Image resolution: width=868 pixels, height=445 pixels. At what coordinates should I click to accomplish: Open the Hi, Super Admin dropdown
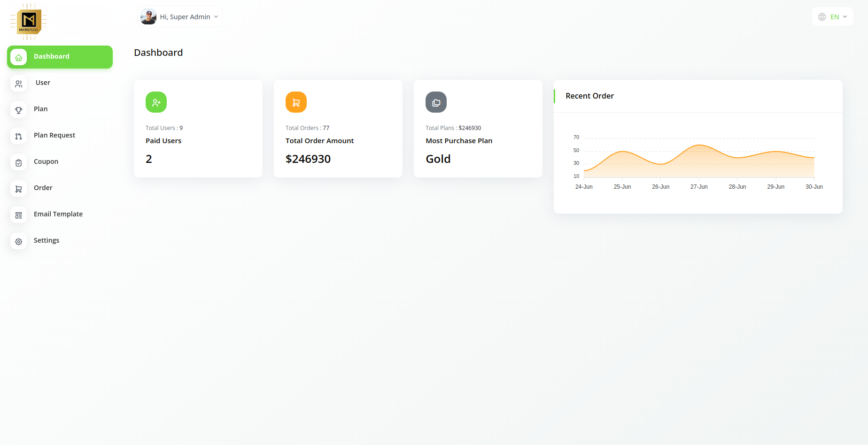(x=180, y=17)
